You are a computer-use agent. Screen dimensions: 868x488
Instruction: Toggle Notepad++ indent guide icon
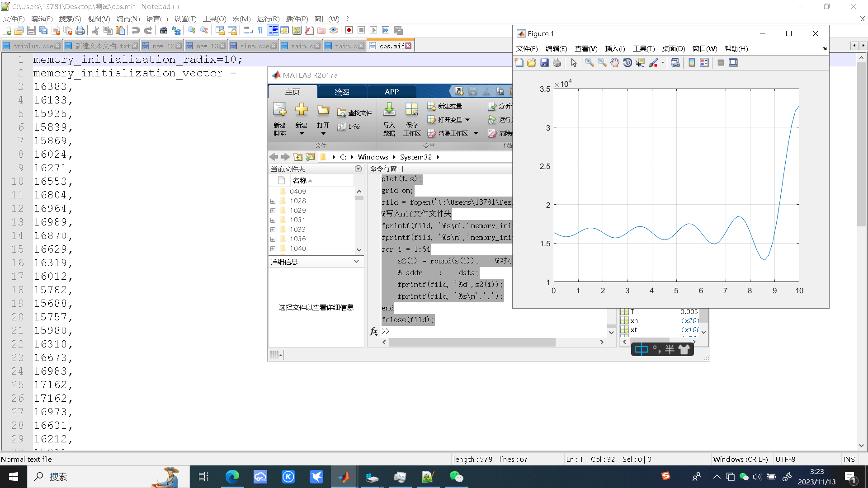(273, 30)
